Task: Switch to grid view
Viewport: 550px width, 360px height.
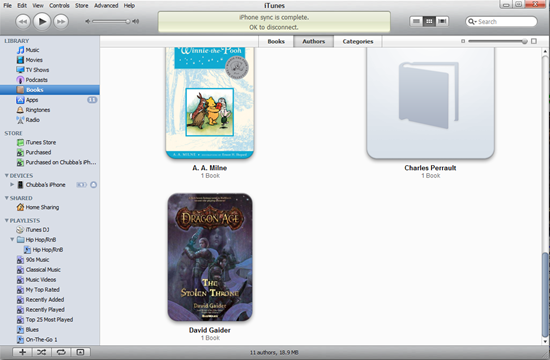Action: (x=429, y=21)
